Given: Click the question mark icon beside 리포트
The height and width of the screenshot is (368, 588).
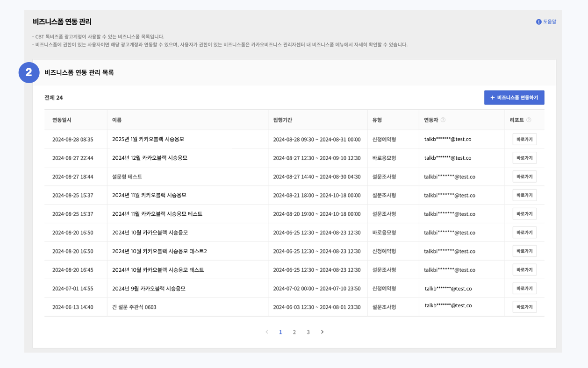Looking at the screenshot, I should [x=529, y=120].
